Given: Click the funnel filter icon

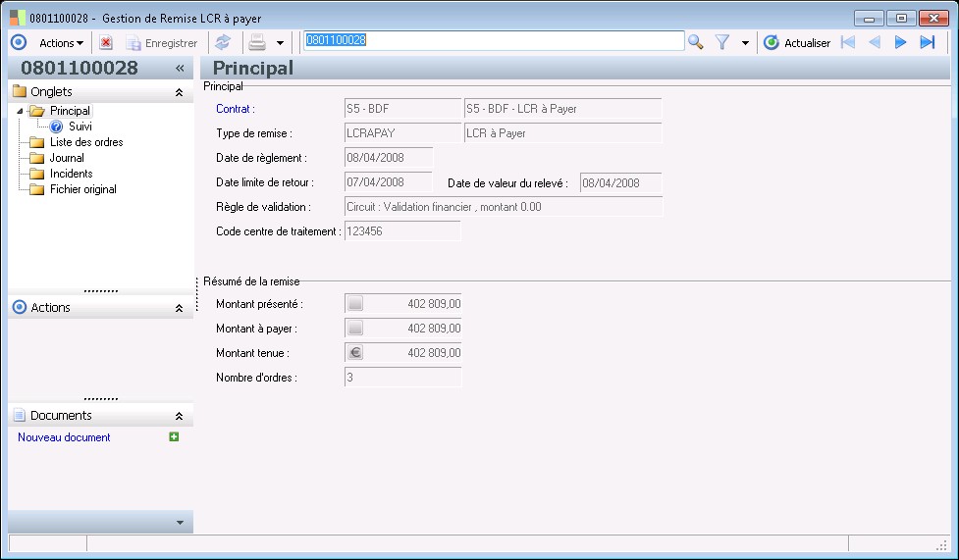Looking at the screenshot, I should coord(722,42).
